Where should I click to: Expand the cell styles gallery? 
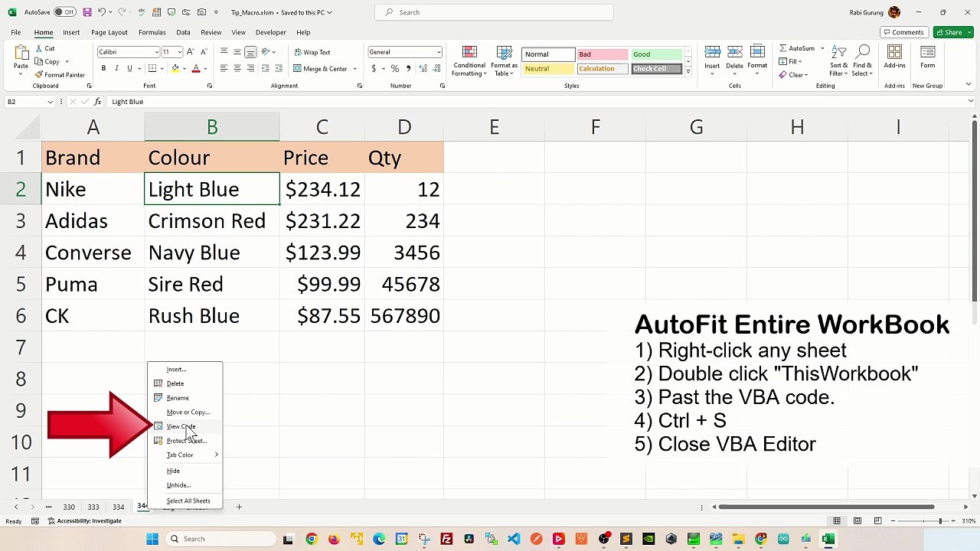[x=688, y=70]
